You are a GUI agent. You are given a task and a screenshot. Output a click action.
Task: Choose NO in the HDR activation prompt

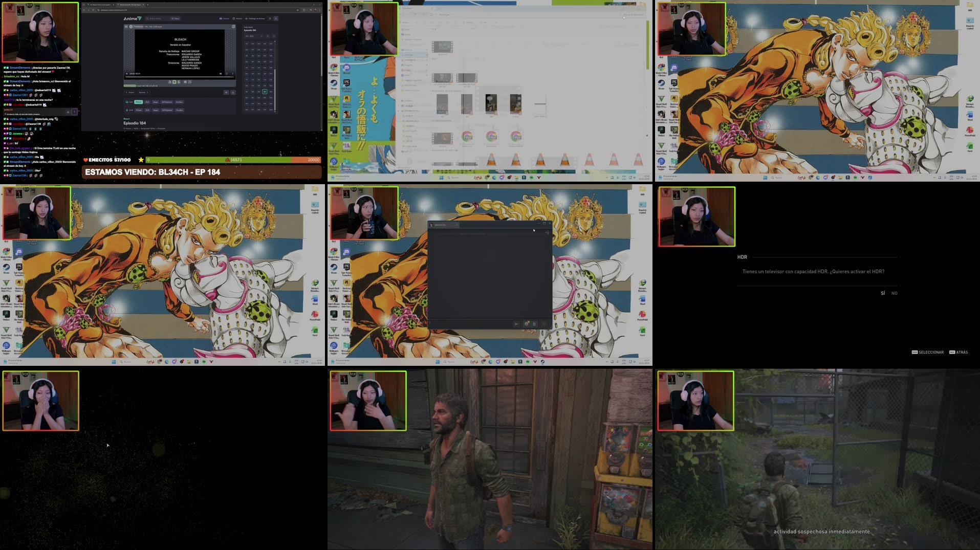pyautogui.click(x=894, y=293)
